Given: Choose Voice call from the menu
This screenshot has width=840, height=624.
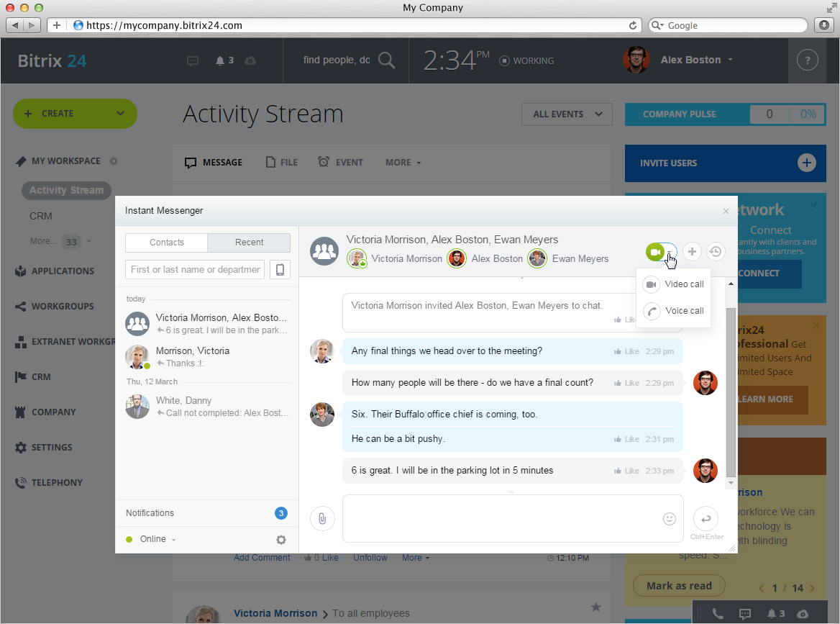Looking at the screenshot, I should tap(673, 311).
